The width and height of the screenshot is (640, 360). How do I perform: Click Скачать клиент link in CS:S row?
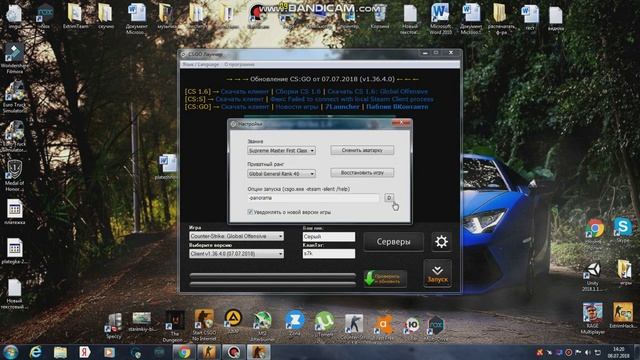tap(240, 99)
